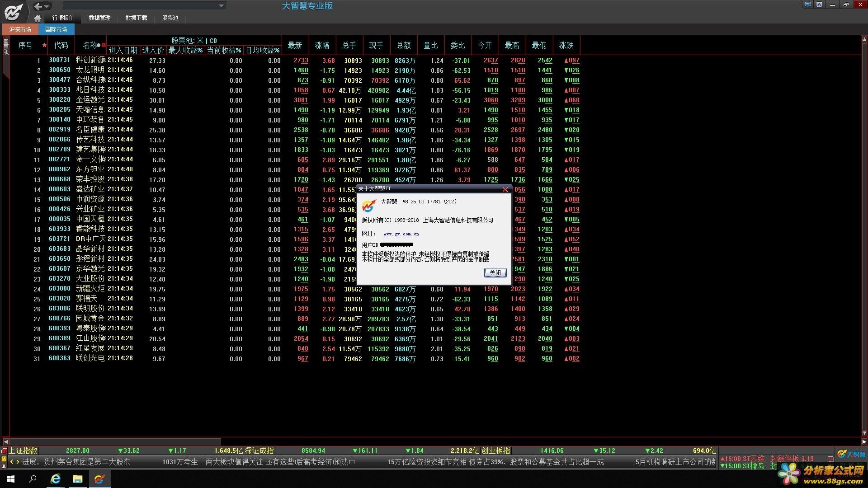Click the horizontal scrollbar thumb

coord(115,442)
